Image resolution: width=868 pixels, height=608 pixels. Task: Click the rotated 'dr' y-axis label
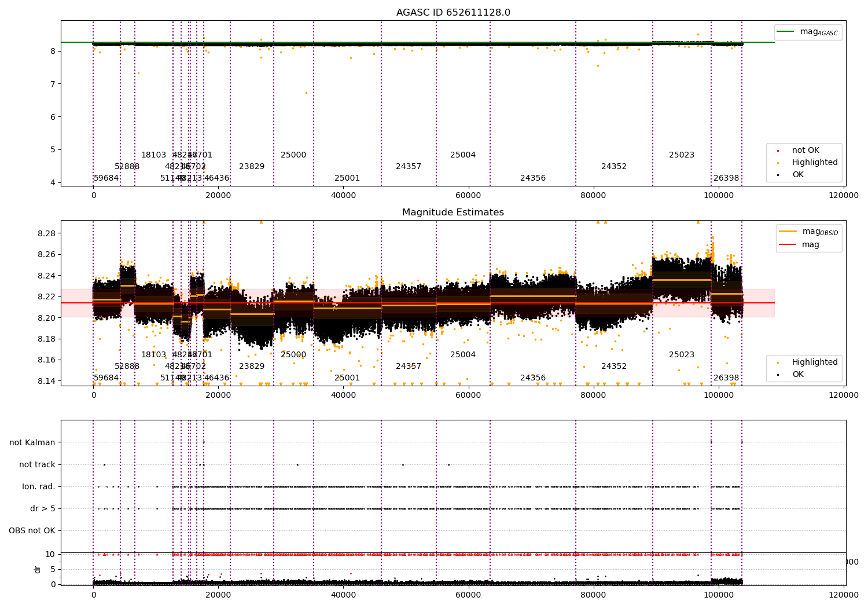click(37, 569)
